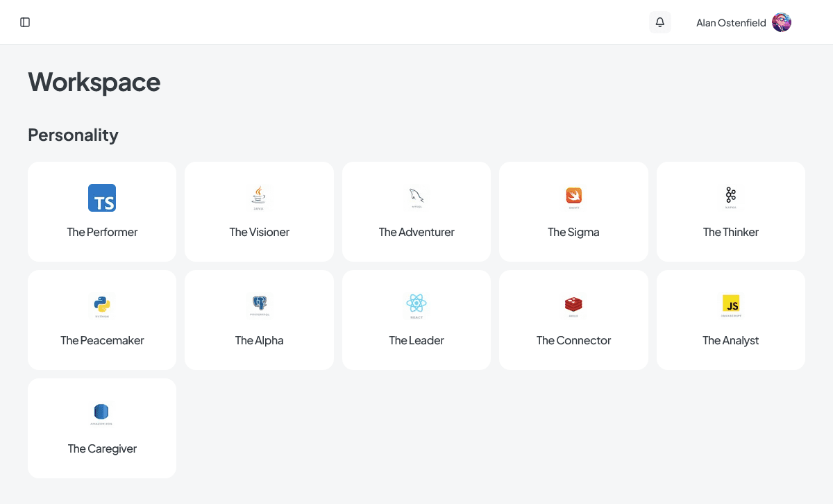Select the Redis icon on The Connector card
This screenshot has width=833, height=504.
(573, 304)
